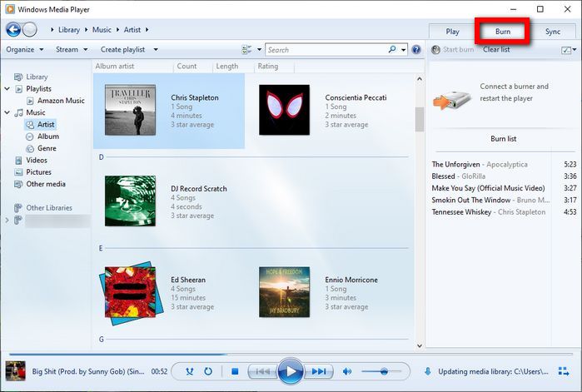
Task: Switch to Now Playing view
Action: click(x=564, y=371)
